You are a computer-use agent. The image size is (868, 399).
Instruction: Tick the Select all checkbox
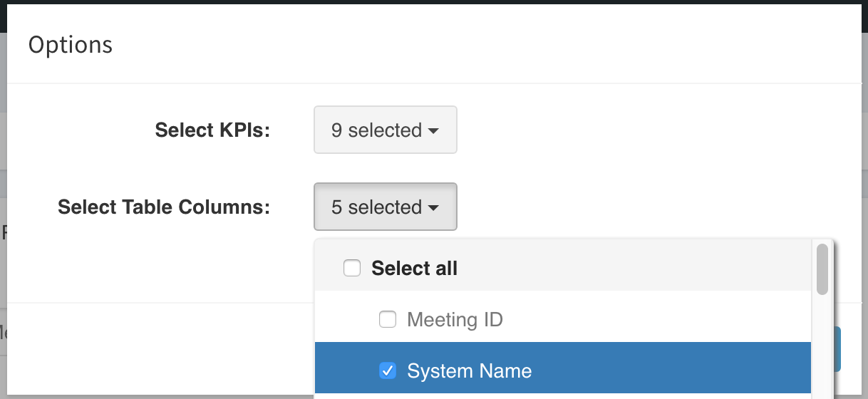pyautogui.click(x=352, y=269)
